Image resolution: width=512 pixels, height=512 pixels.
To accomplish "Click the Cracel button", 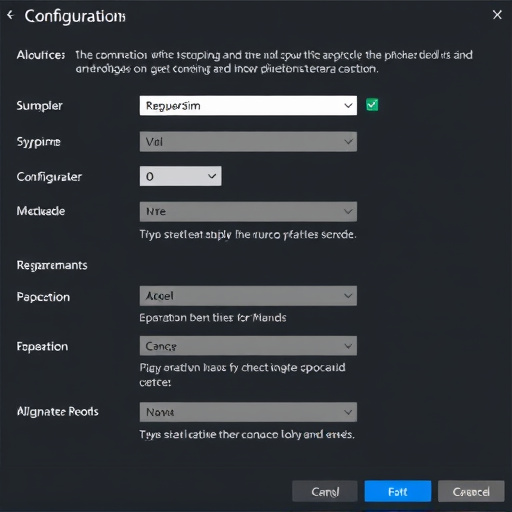I will [x=471, y=491].
